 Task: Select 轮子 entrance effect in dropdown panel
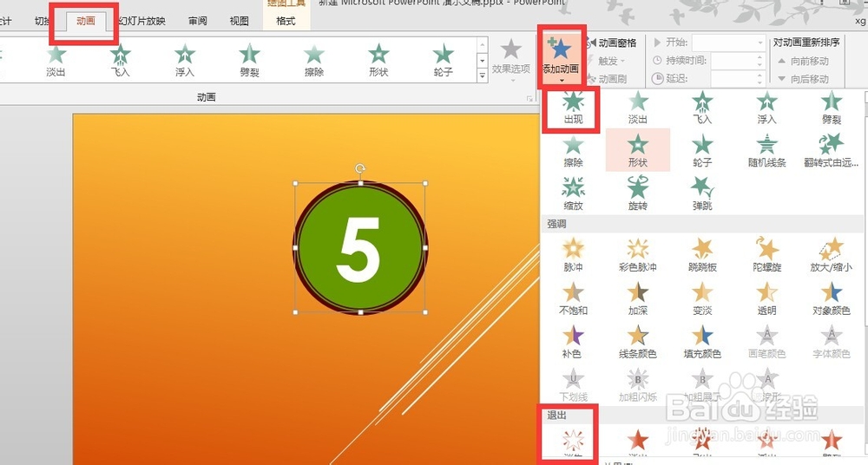[x=702, y=151]
